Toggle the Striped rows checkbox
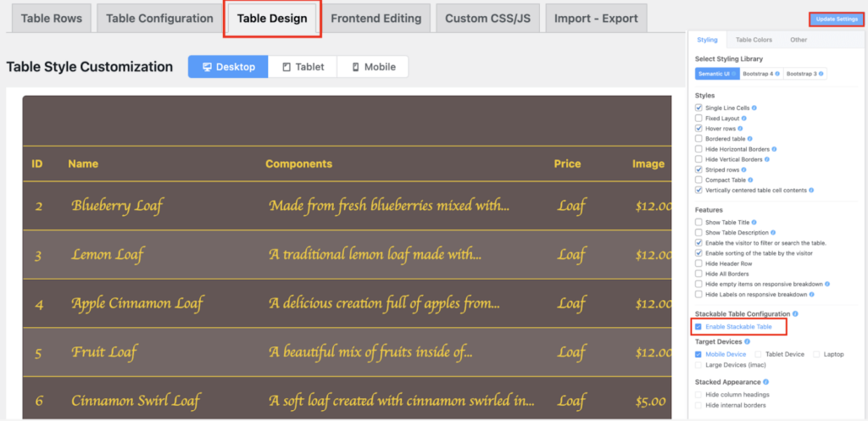 coord(698,169)
